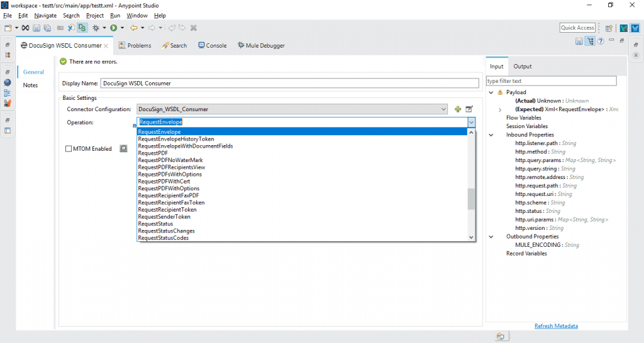The width and height of the screenshot is (644, 343).
Task: Click the operation list scroll down arrow
Action: (x=471, y=237)
